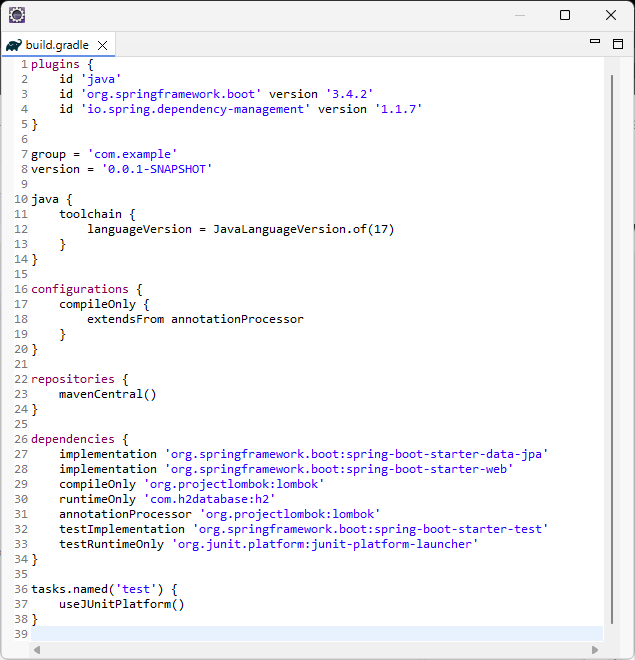The height and width of the screenshot is (660, 635).
Task: Click "tasks.named('test')" on line 36
Action: pos(97,589)
